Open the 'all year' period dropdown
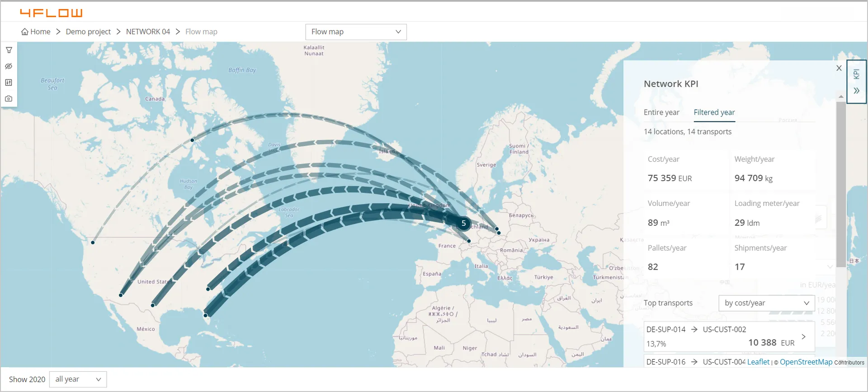Image resolution: width=868 pixels, height=392 pixels. pos(78,379)
